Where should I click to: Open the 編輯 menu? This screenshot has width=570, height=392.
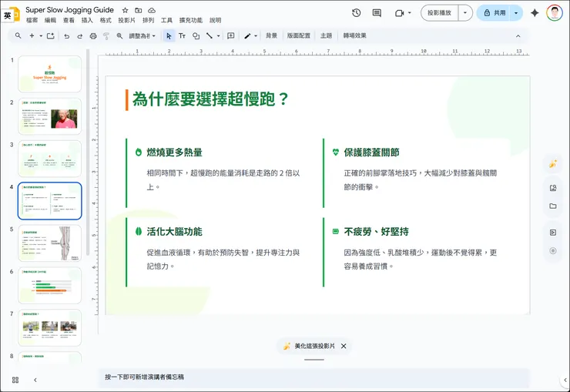click(50, 20)
